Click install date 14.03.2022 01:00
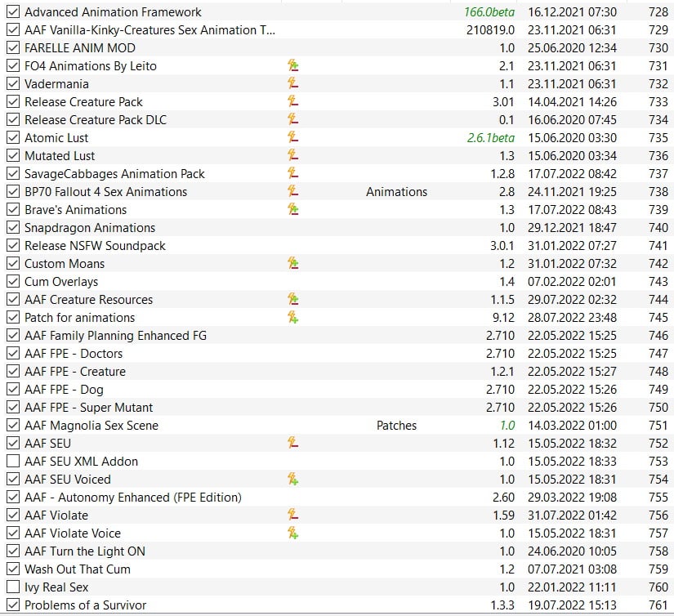This screenshot has height=616, width=674. 572,426
